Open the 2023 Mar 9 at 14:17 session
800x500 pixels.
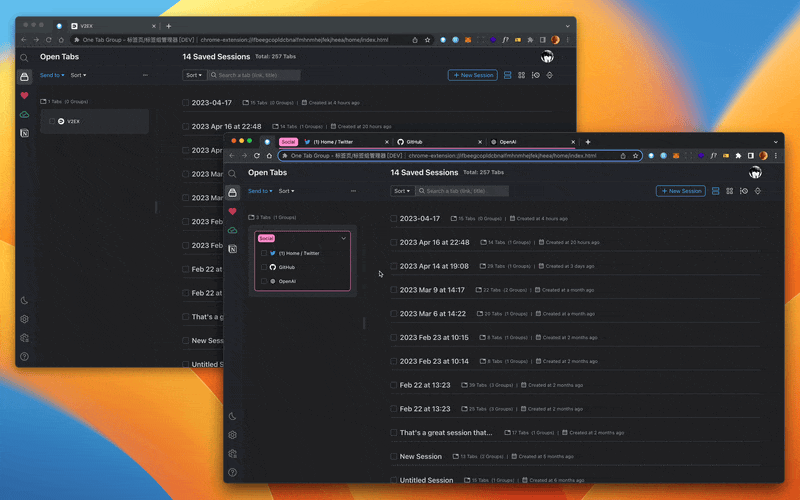[x=432, y=290]
